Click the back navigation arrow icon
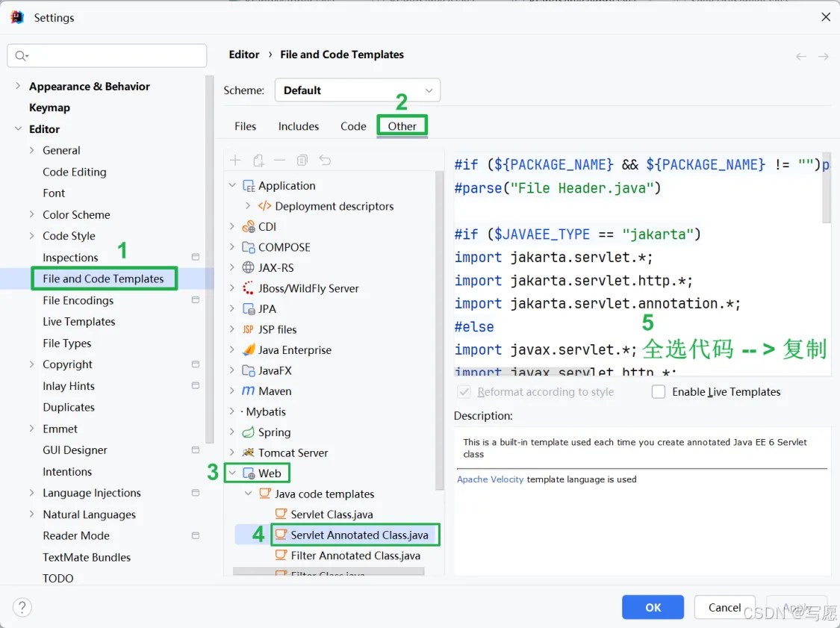Screen dimensions: 840x628 point(801,56)
